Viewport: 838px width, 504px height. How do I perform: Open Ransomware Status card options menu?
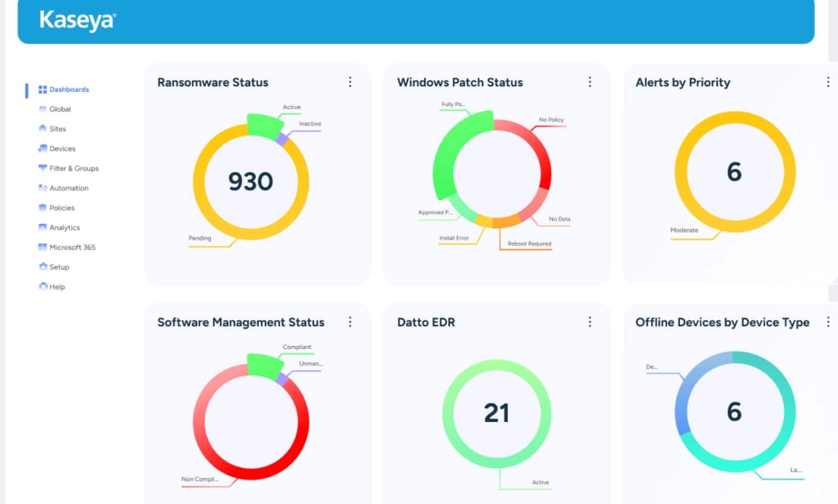350,82
